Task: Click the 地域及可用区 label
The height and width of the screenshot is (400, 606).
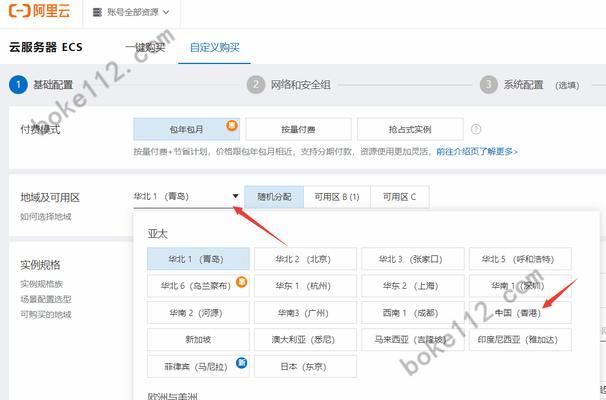Action: pos(50,197)
